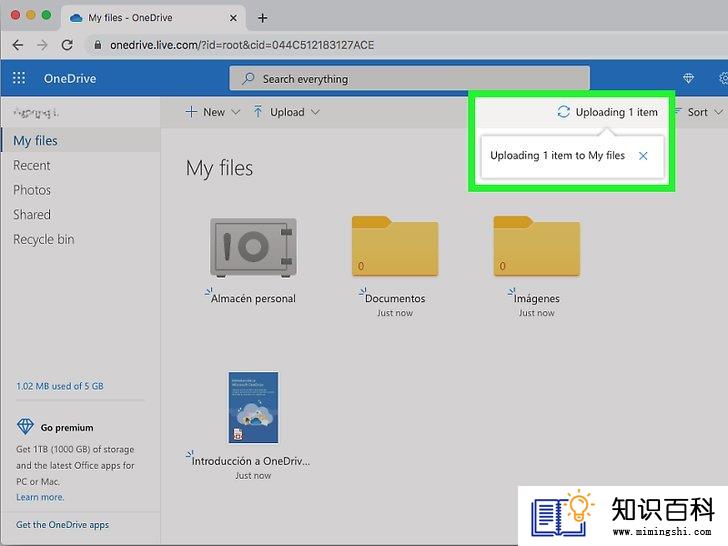Click the Uploading 1 item status

coord(607,112)
